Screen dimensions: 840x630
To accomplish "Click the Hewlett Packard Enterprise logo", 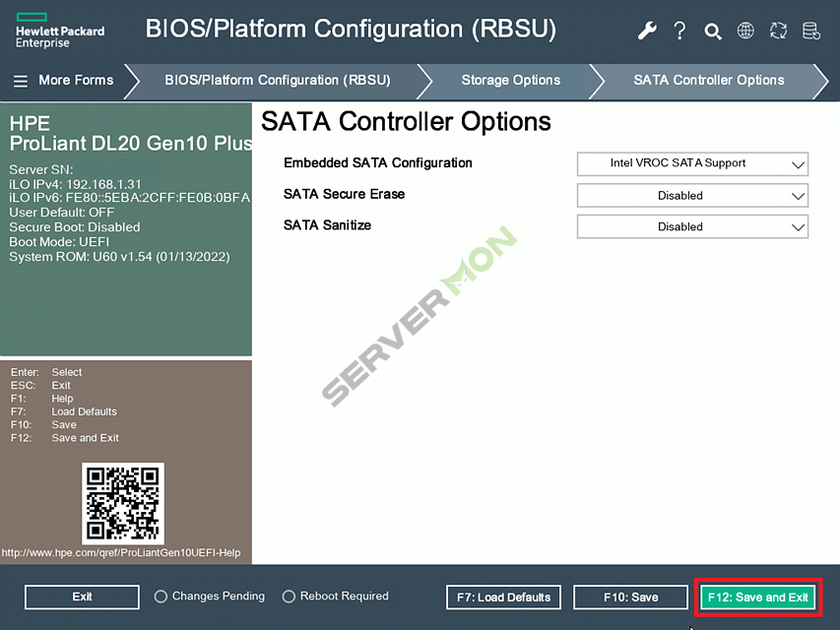I will (x=60, y=31).
